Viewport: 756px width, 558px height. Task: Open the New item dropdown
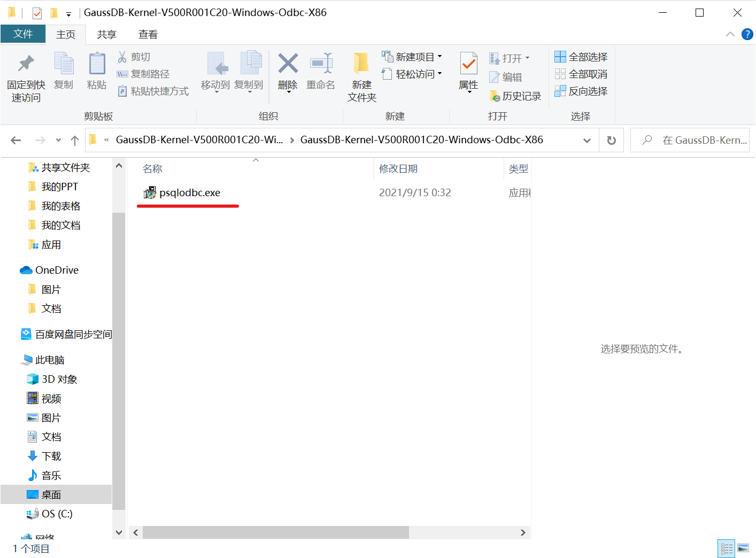pos(412,57)
